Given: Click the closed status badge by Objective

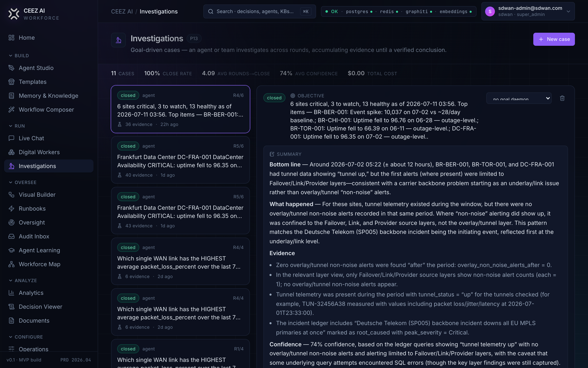Looking at the screenshot, I should tap(274, 98).
